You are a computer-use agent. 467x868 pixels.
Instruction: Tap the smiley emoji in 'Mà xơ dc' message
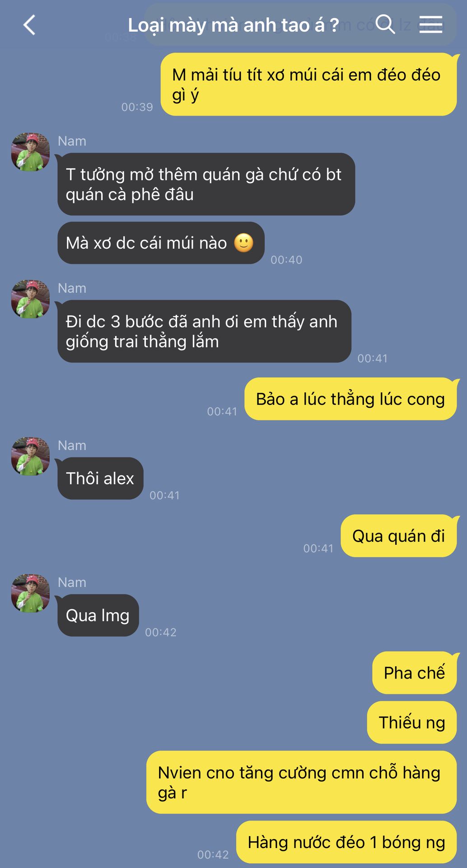click(x=244, y=243)
